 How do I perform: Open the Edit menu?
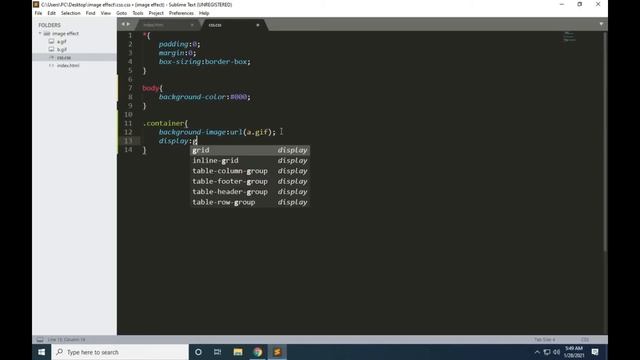(x=51, y=13)
